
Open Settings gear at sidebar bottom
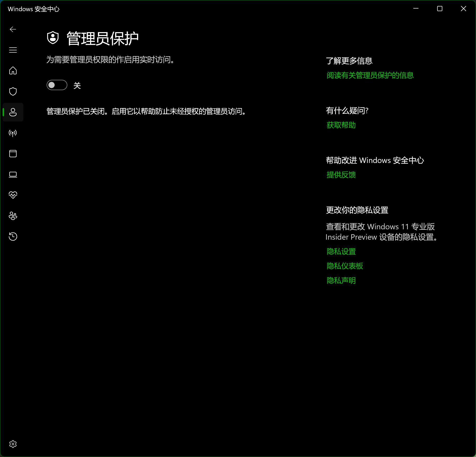coord(13,444)
